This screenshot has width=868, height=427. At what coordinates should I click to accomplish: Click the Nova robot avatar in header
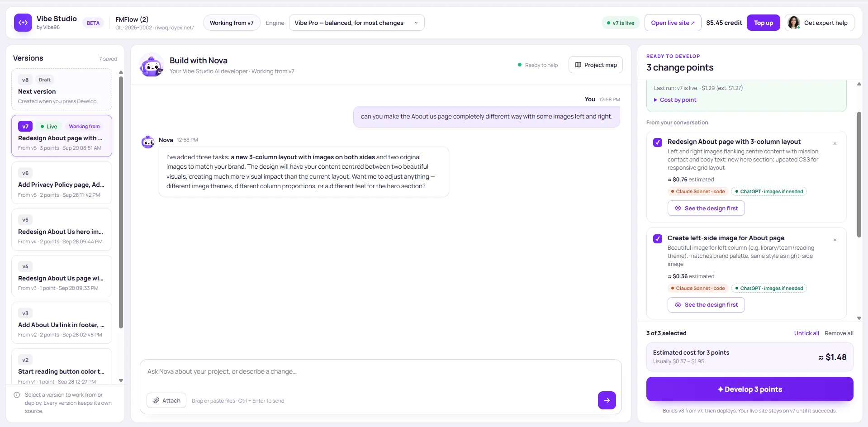[x=152, y=65]
